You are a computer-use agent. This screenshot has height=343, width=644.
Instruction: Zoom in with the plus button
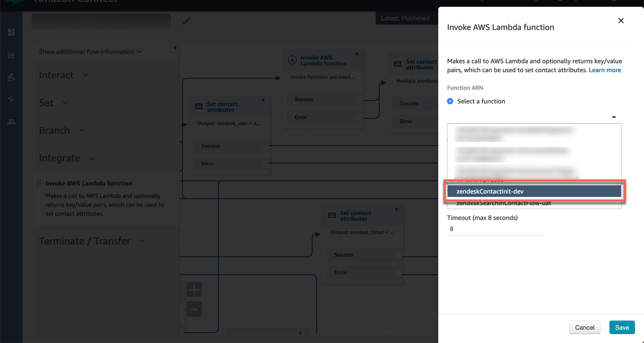coord(194,290)
